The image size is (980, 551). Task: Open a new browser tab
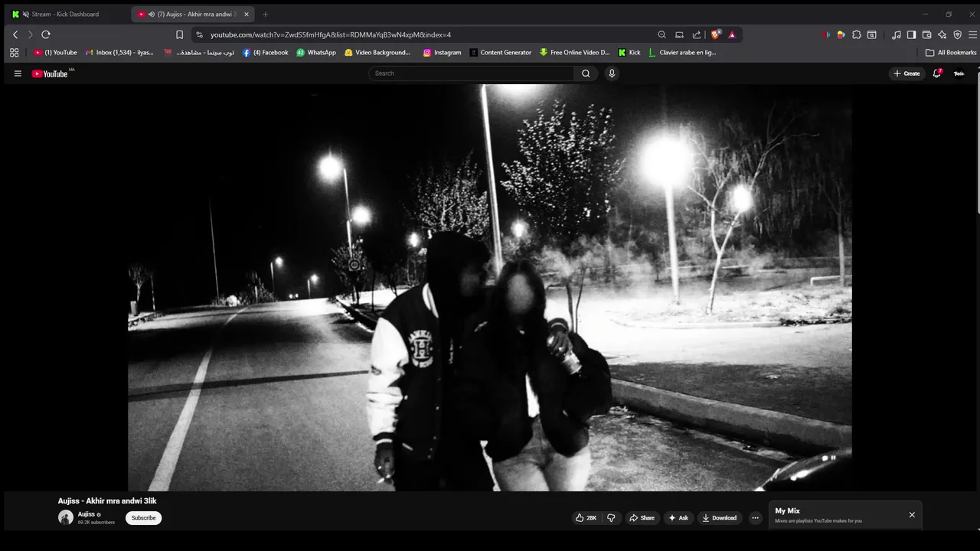point(265,14)
